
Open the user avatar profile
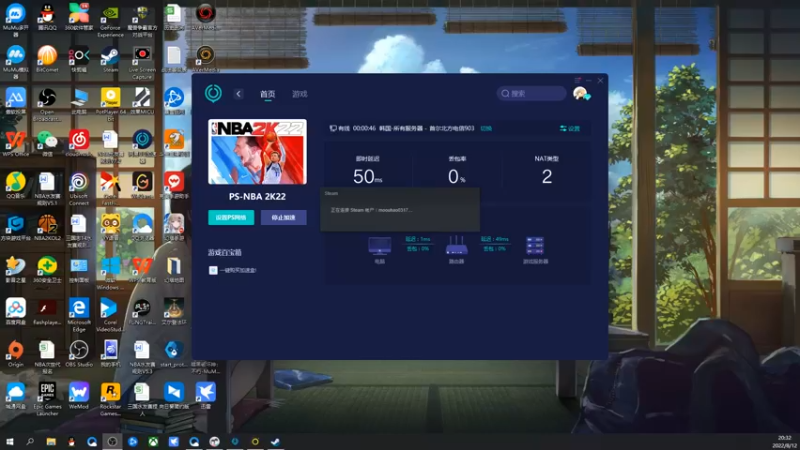[580, 93]
